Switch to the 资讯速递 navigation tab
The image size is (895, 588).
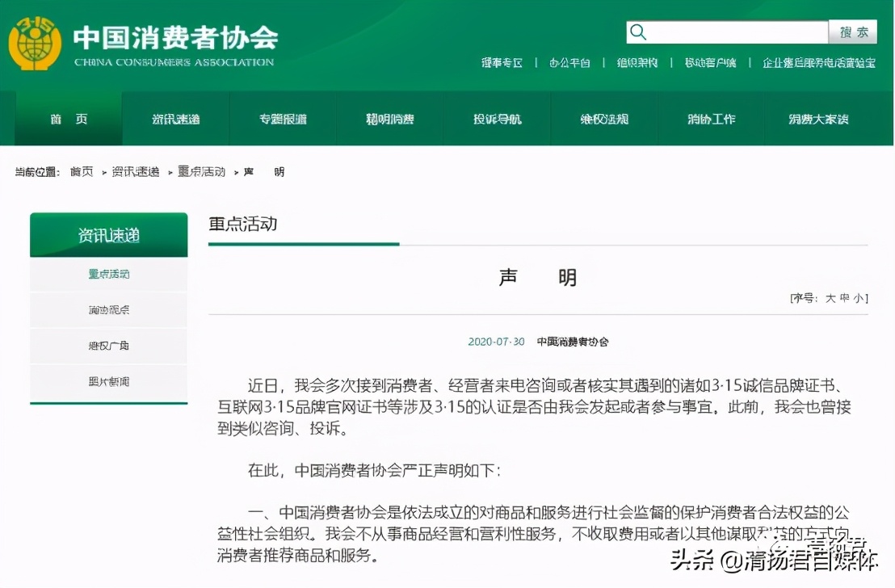175,118
